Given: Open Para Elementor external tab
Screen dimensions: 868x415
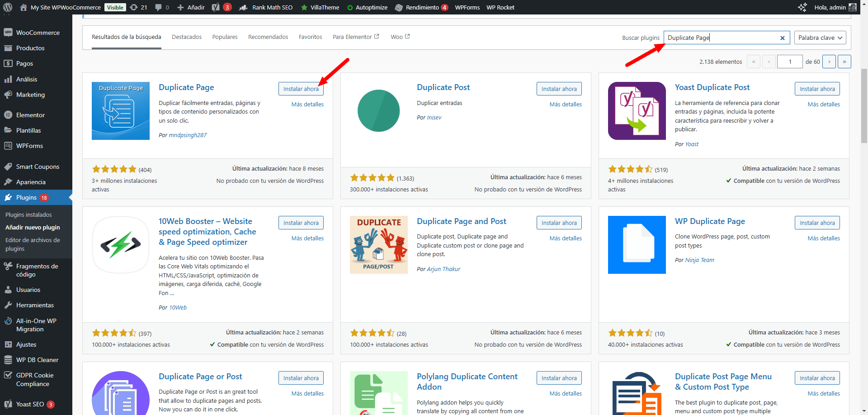Looking at the screenshot, I should (x=356, y=37).
